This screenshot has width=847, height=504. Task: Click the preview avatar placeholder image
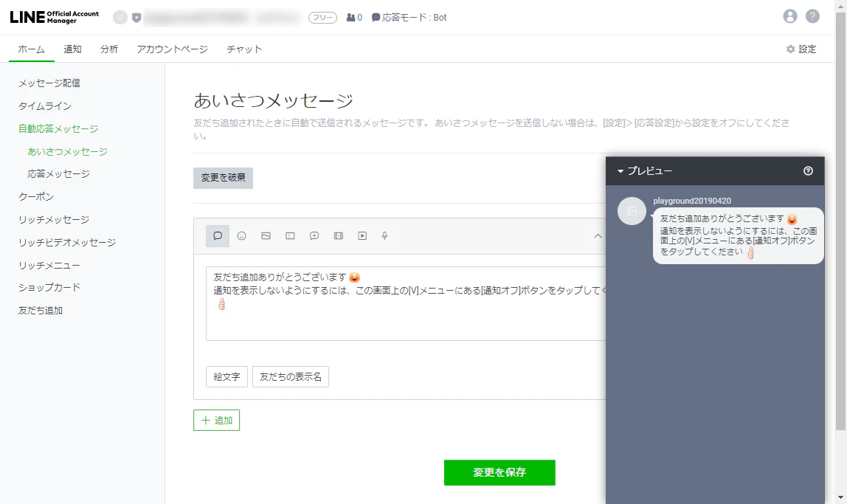[x=632, y=210]
